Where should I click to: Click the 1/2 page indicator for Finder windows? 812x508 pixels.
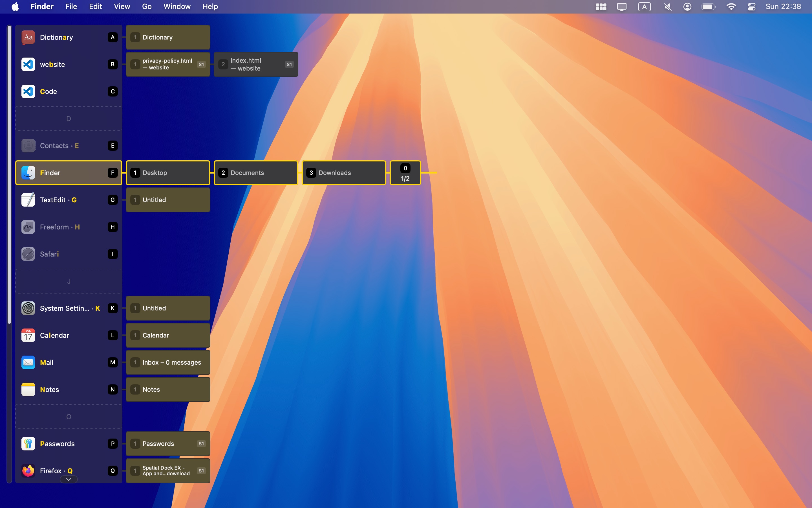[405, 173]
